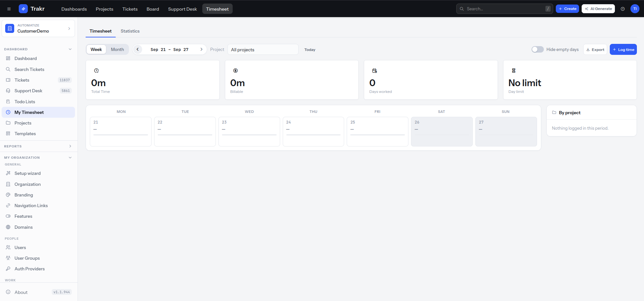Toggle Hide empty days switch
The image size is (644, 301).
(x=538, y=49)
